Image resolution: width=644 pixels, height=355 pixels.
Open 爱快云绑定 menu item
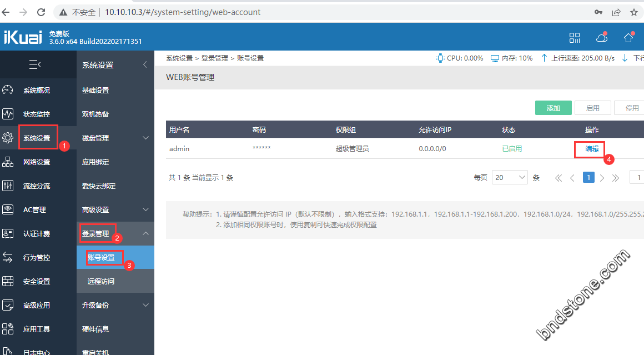click(x=99, y=186)
